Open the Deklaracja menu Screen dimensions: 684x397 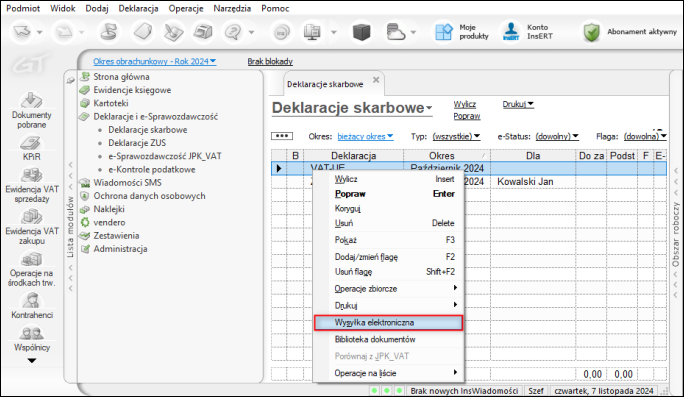(138, 8)
